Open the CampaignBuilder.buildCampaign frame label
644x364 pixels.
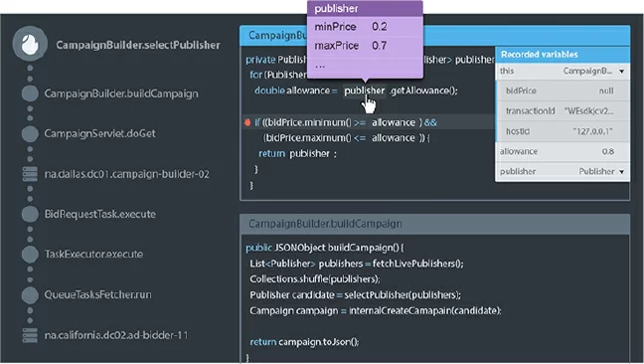121,93
